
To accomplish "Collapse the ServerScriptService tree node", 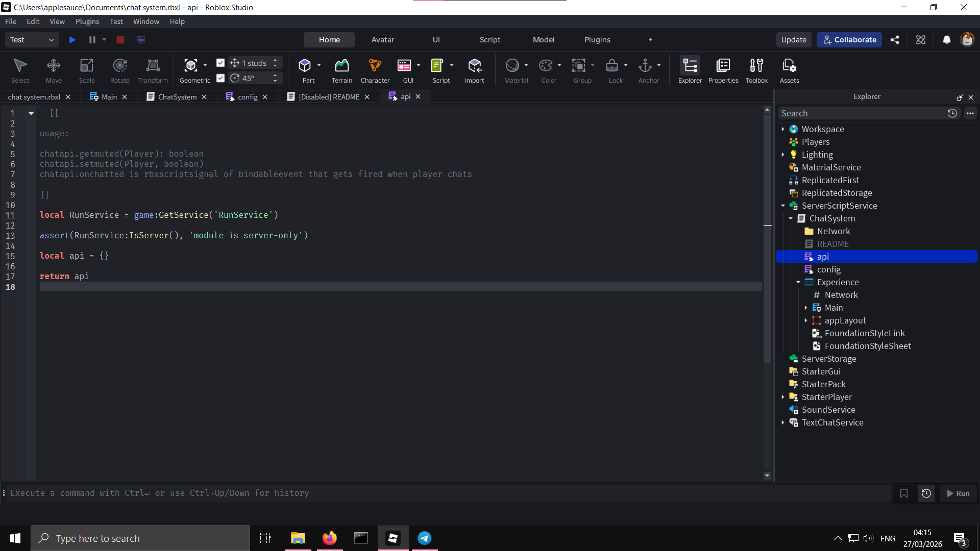I will coord(783,206).
